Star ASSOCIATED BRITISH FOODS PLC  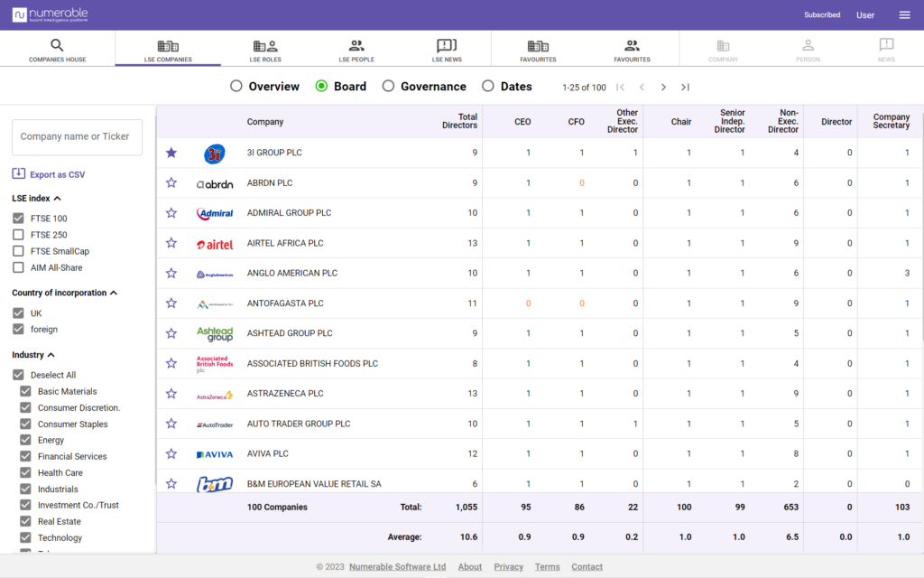click(171, 363)
